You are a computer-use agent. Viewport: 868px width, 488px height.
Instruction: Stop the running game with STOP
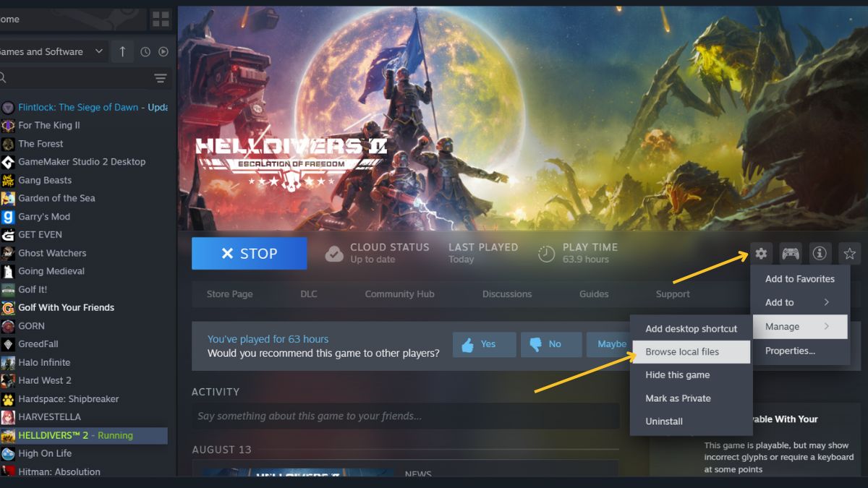coord(250,253)
